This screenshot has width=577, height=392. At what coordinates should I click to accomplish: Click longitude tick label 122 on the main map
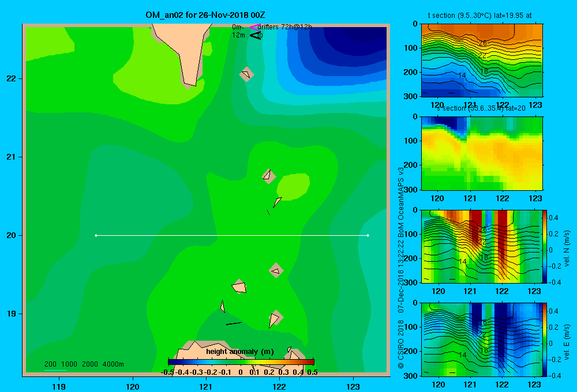pyautogui.click(x=279, y=386)
